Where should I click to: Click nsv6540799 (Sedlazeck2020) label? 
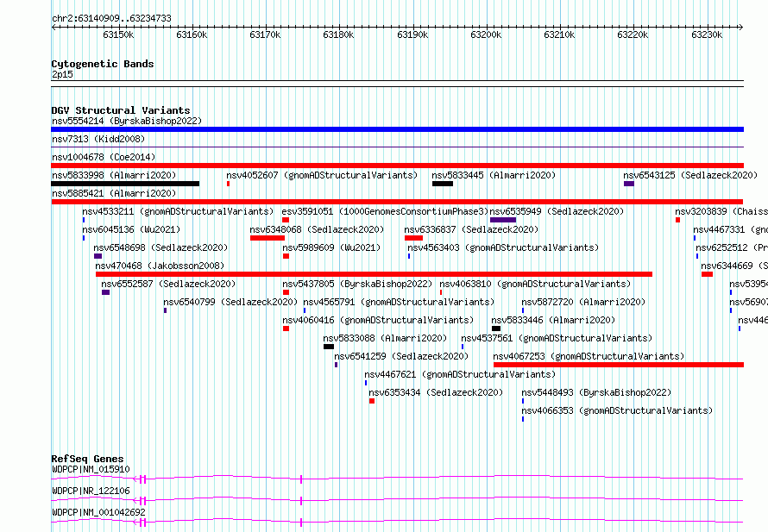[x=230, y=302]
